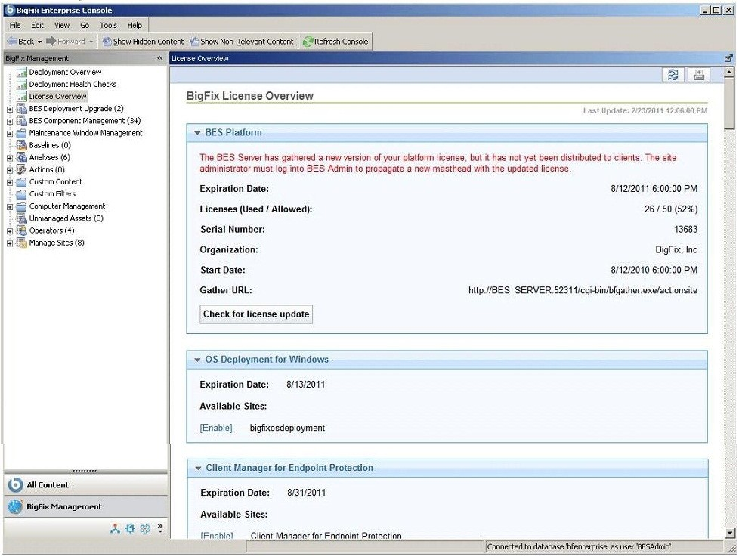
Task: Click scrollbar down arrow
Action: 730,533
